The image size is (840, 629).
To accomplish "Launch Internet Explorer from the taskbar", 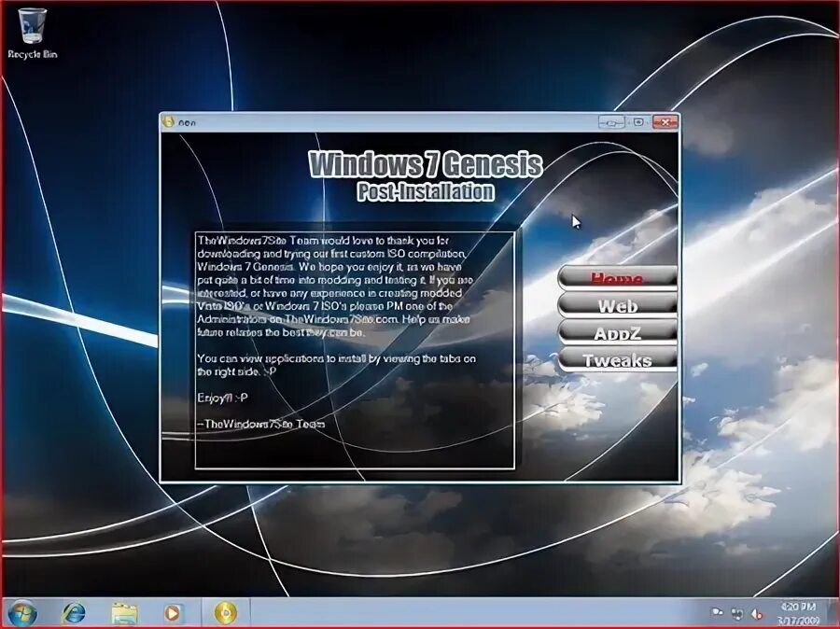I will tap(74, 612).
